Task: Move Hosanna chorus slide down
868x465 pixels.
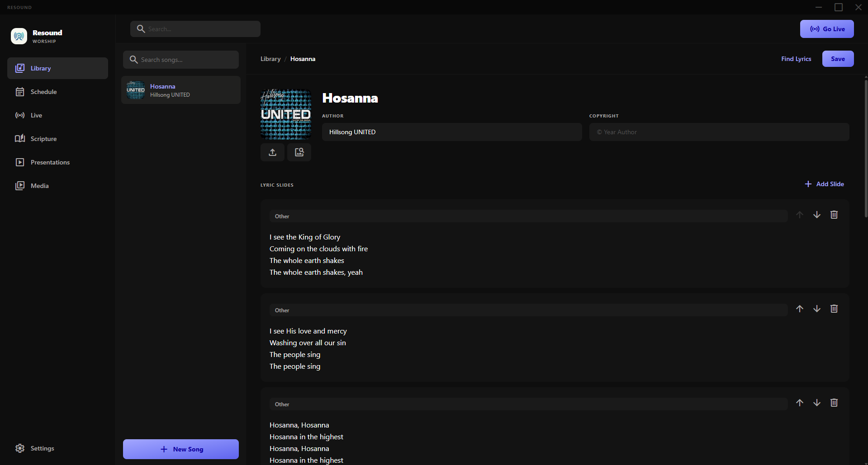Action: coord(817,403)
